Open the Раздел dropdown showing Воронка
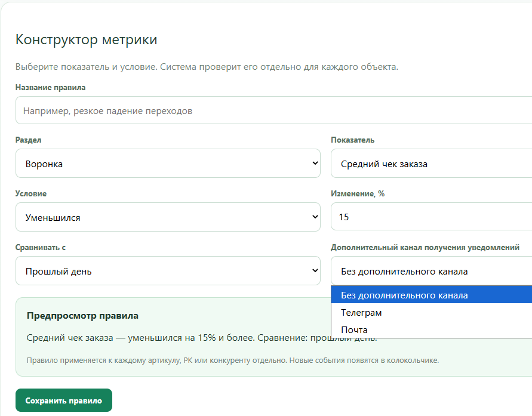 point(168,164)
